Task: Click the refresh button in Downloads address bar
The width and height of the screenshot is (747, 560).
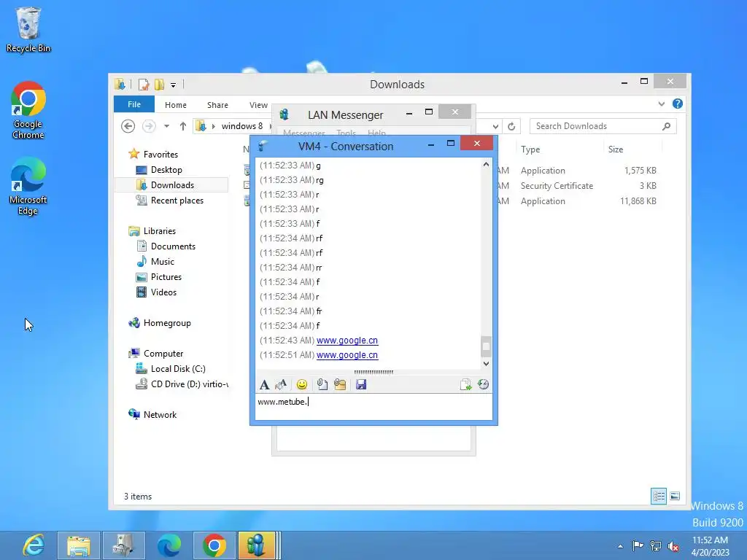Action: point(511,126)
